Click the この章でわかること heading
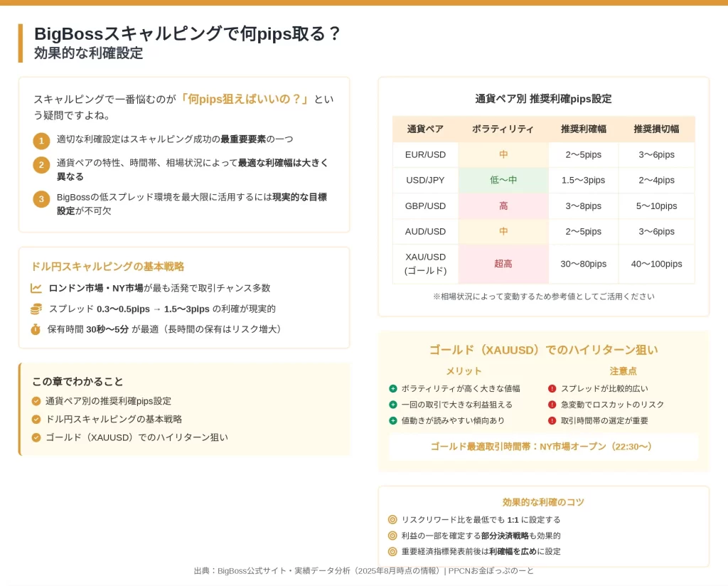 coord(77,382)
